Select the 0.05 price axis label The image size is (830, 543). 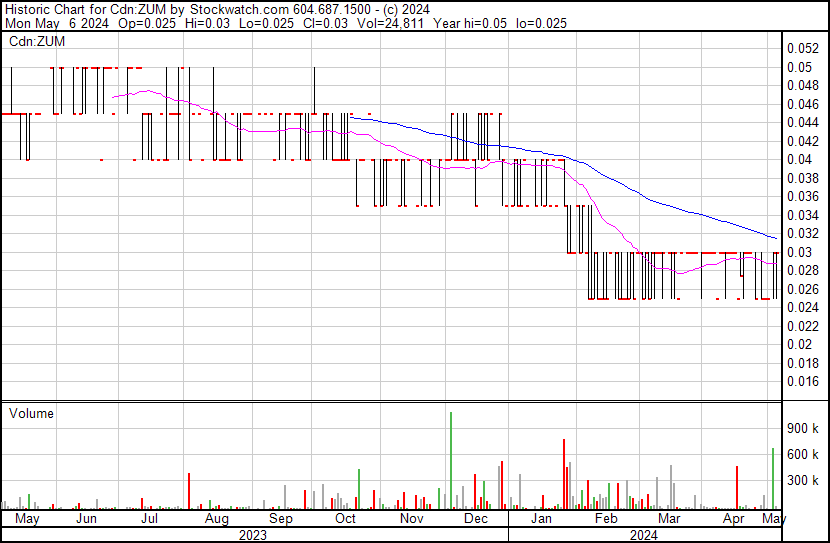click(799, 67)
